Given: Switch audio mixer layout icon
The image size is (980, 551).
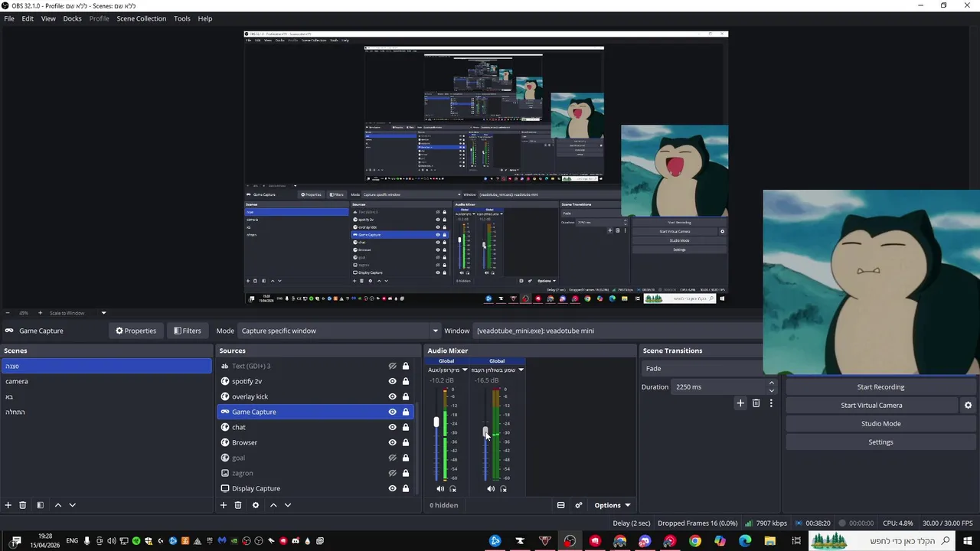Looking at the screenshot, I should [560, 505].
